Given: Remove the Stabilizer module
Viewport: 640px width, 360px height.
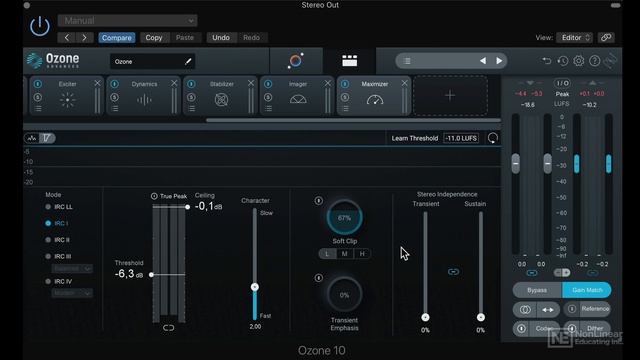Looking at the screenshot, I should coord(251,83).
